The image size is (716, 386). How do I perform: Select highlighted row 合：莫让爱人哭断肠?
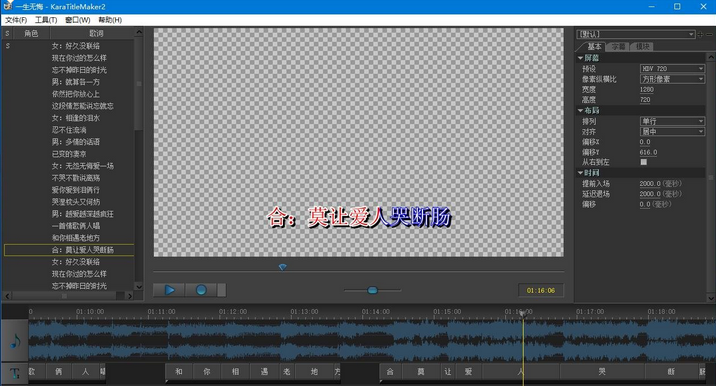click(x=69, y=250)
